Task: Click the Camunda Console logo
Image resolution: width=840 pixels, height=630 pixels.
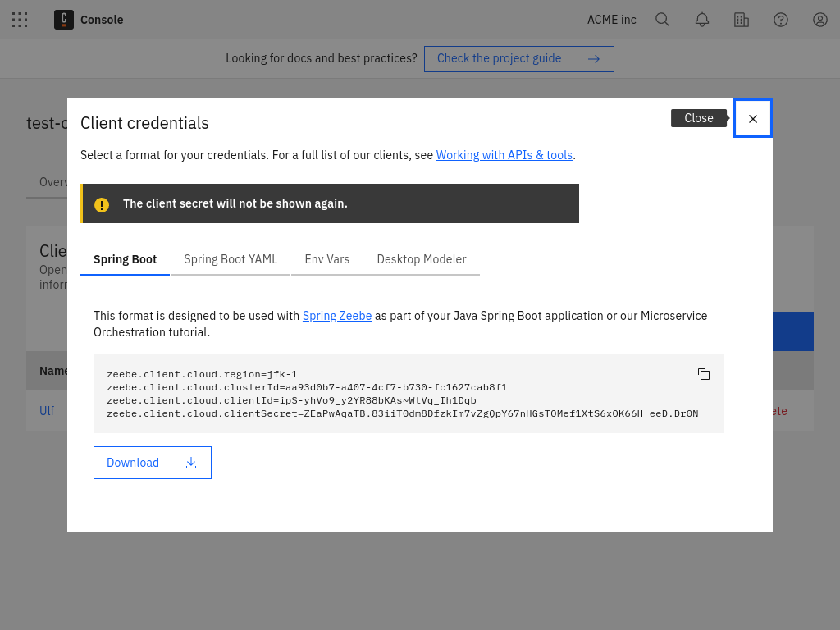Action: click(64, 20)
